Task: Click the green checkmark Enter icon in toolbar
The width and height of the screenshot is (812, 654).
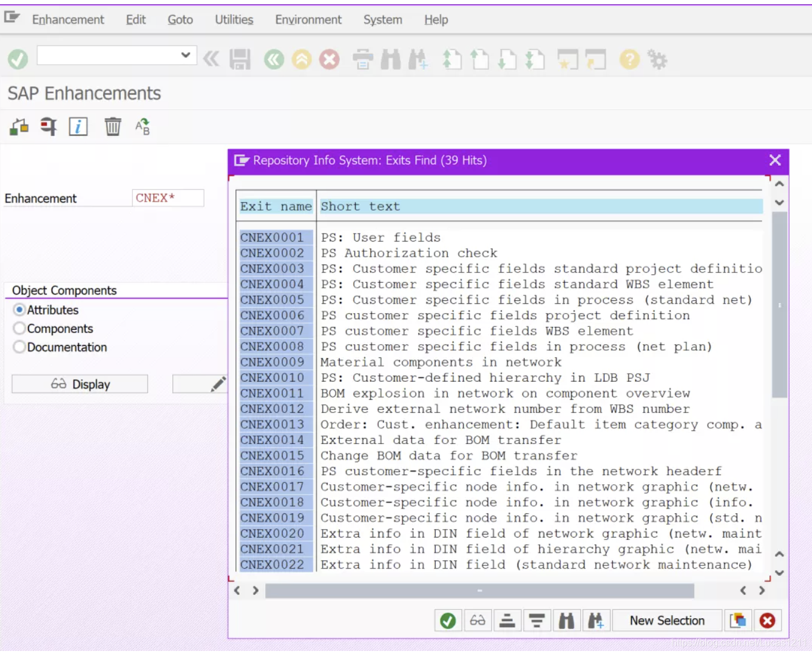Action: point(18,59)
